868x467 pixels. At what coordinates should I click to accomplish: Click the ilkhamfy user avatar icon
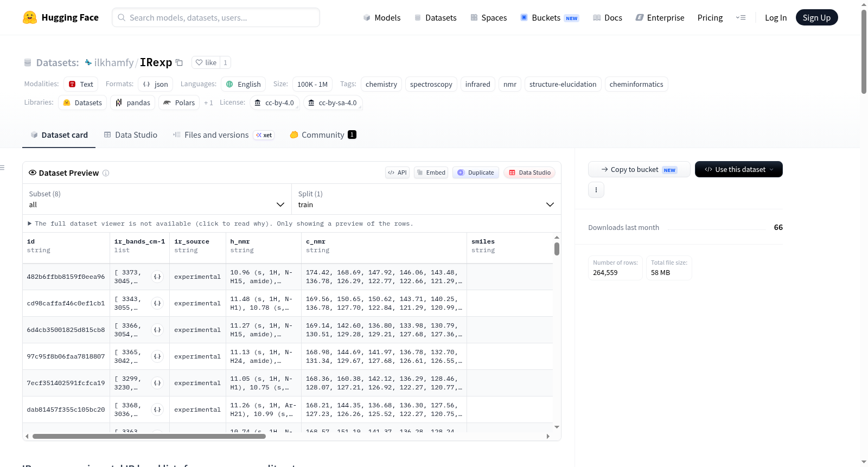(88, 62)
